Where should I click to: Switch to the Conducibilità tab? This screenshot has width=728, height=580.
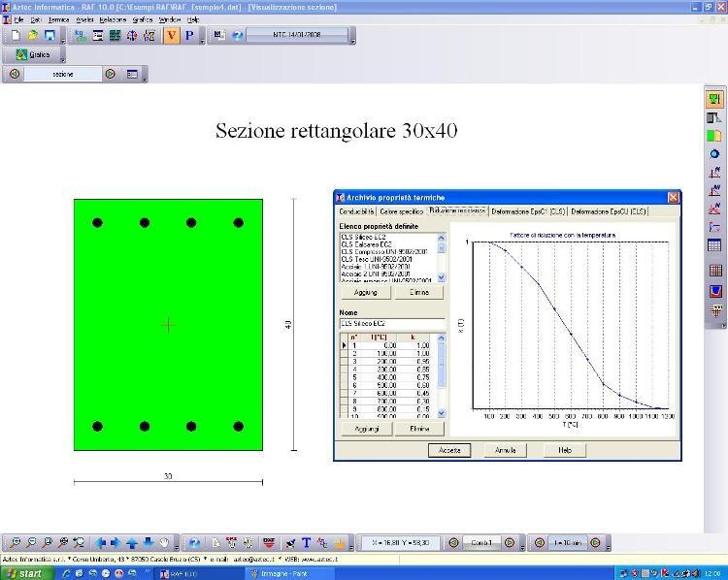click(x=355, y=210)
